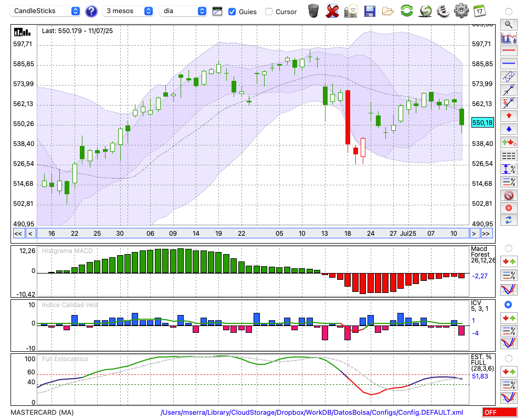Click ICV panel percent lines button

pos(509,331)
